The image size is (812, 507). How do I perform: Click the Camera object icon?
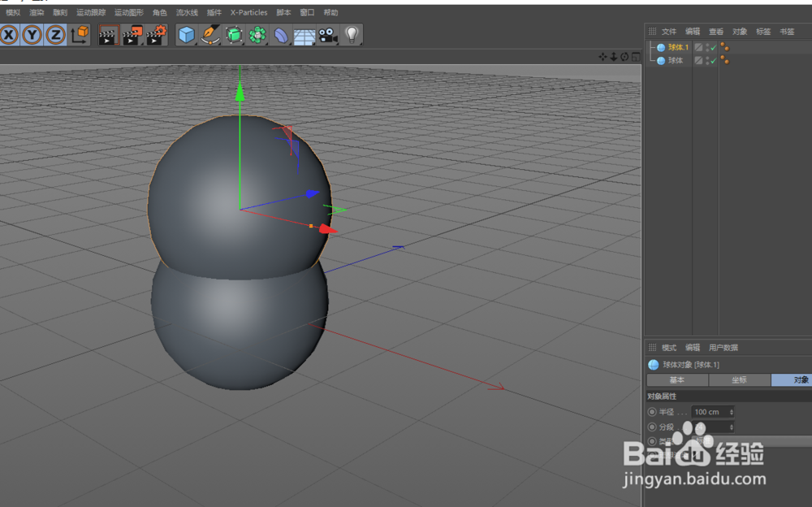pyautogui.click(x=328, y=35)
